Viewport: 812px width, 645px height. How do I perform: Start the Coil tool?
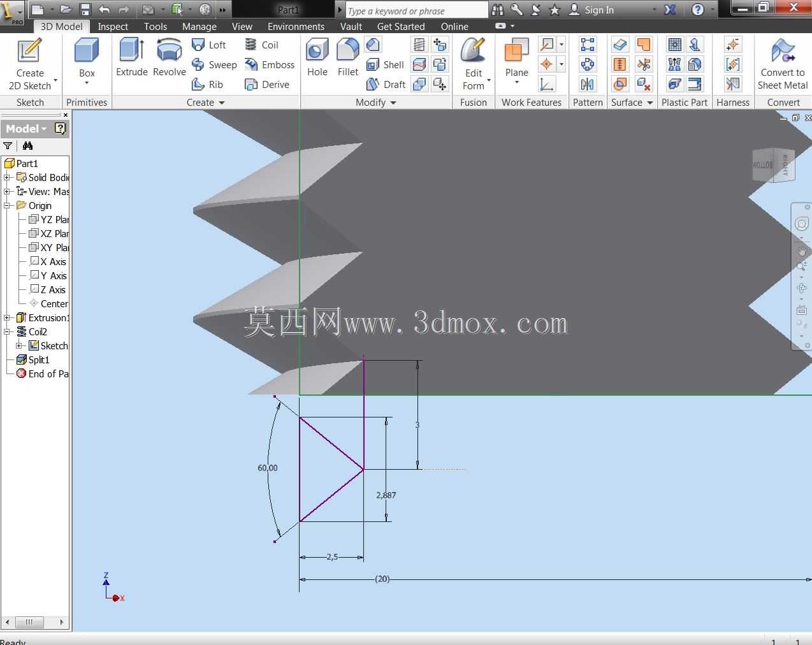(x=262, y=45)
